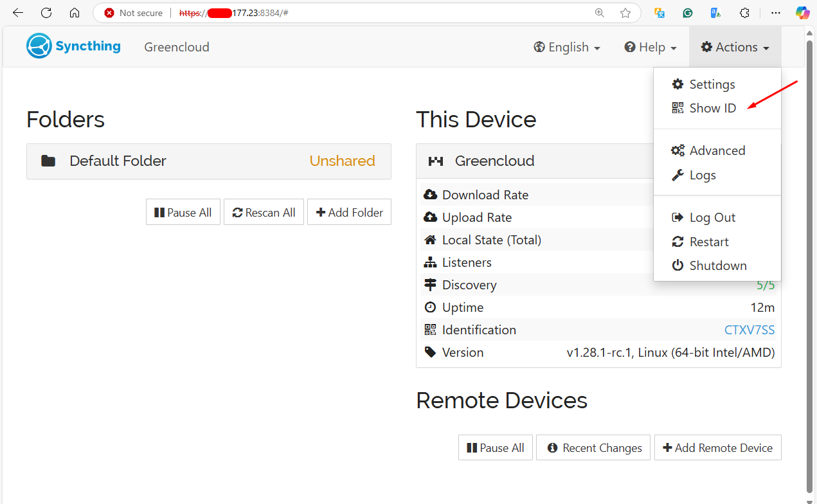Click the Syncthing logo icon
817x504 pixels.
39,46
